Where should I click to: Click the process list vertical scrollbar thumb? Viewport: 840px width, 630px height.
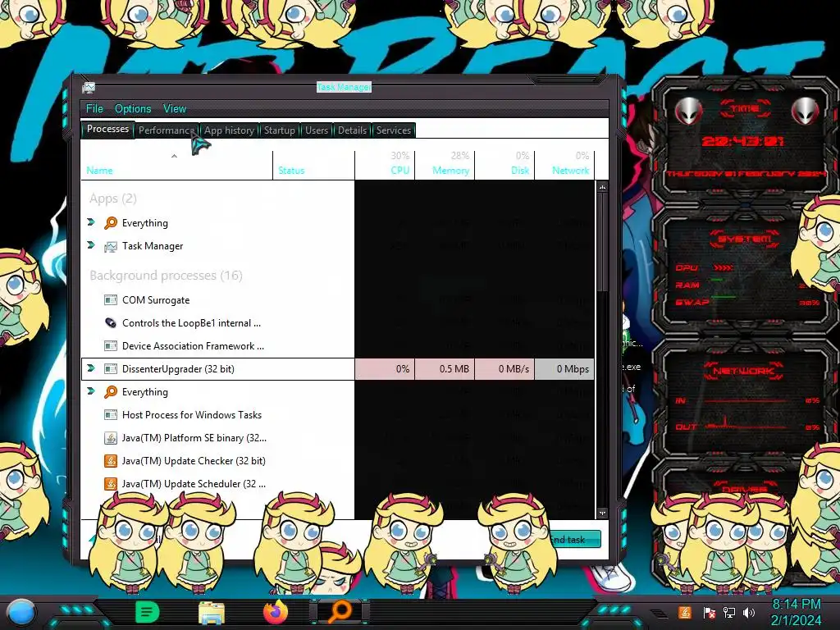602,242
